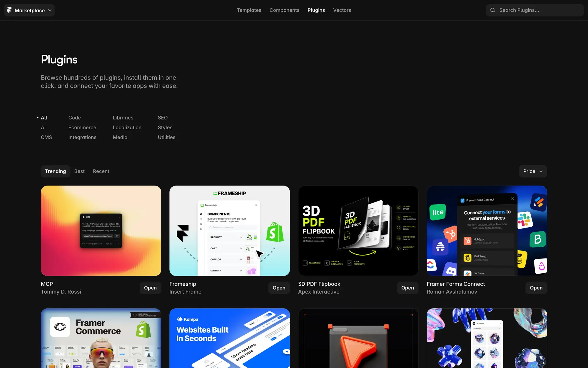Expand the Marketplace dropdown chevron
Viewport: 588px width, 368px height.
click(50, 10)
